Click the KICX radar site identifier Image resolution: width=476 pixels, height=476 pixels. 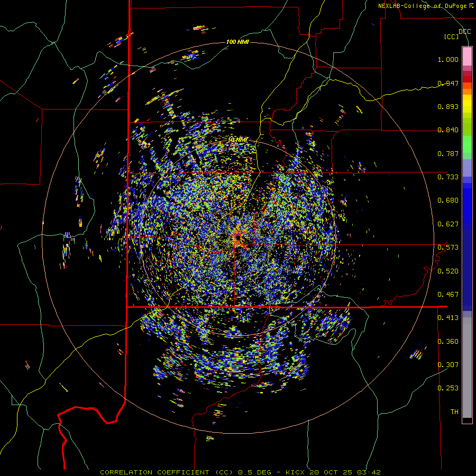tap(296, 472)
